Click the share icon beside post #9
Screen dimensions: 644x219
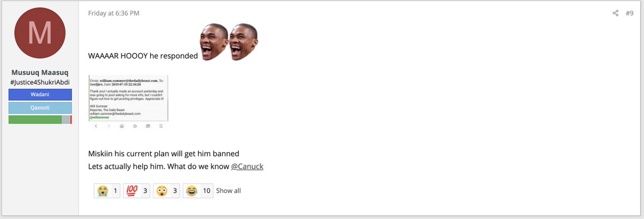[616, 13]
